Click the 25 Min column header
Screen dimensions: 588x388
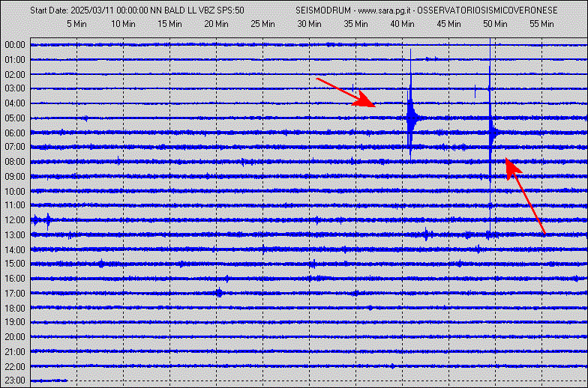click(x=262, y=24)
